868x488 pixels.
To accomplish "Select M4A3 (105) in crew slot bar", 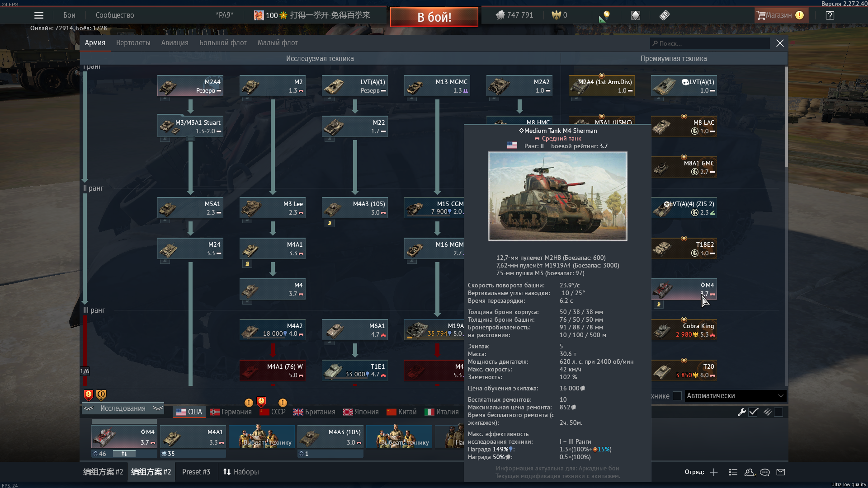I will pos(330,436).
